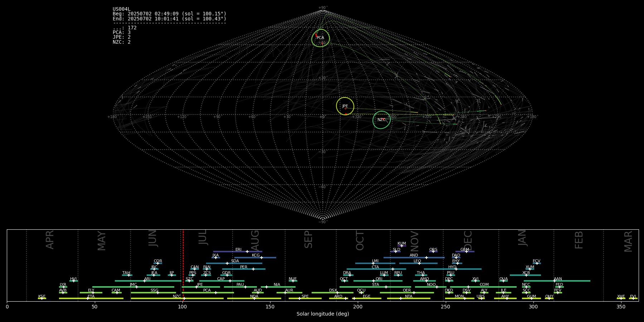
Task: Select the HYD shower bar label
Action: 453,267
